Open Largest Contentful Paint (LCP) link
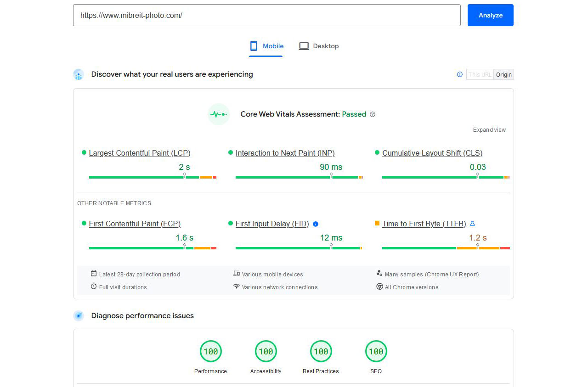588x387 pixels. point(140,153)
